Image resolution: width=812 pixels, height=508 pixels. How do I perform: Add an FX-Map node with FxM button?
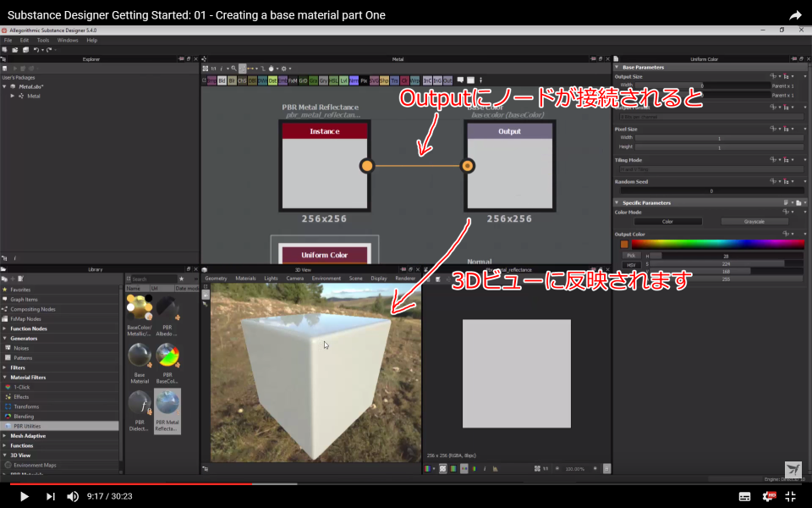(x=293, y=80)
